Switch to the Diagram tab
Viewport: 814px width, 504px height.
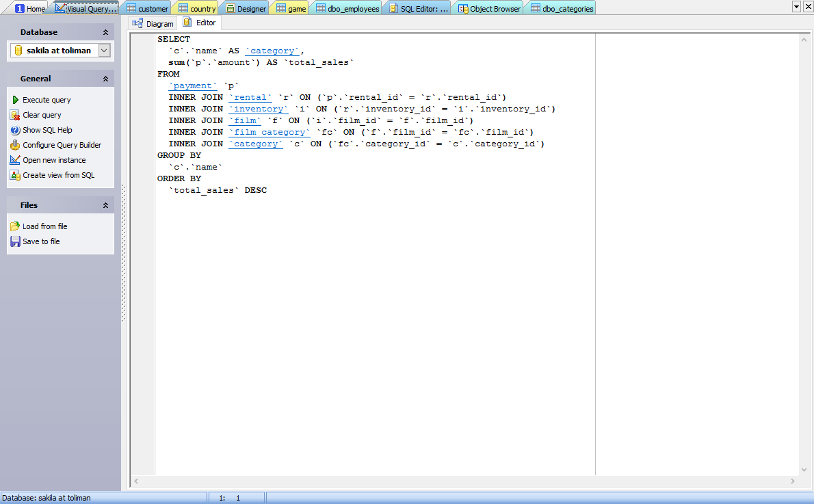(153, 23)
